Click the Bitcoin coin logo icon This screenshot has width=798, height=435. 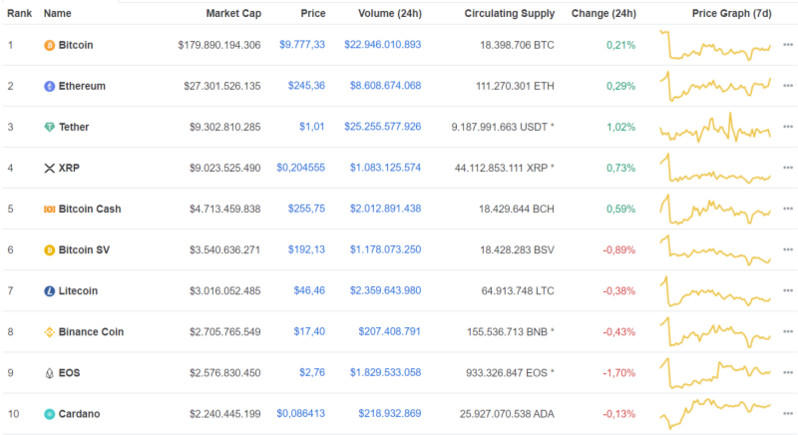click(49, 45)
